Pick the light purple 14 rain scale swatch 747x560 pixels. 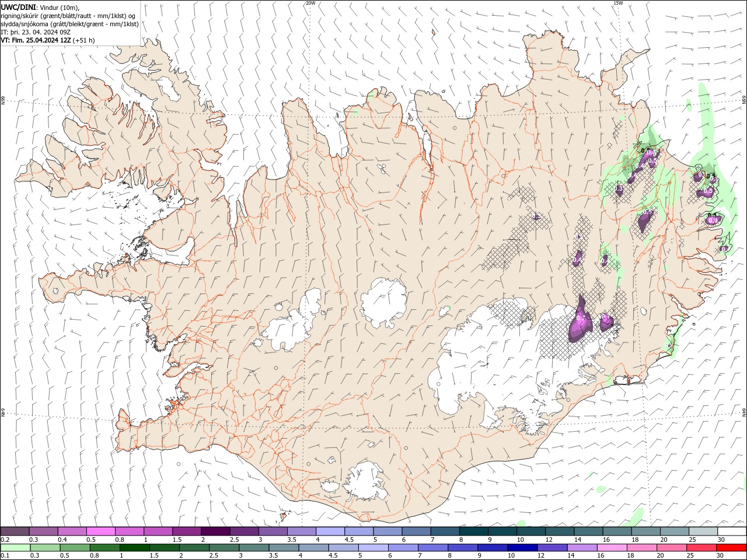582,548
